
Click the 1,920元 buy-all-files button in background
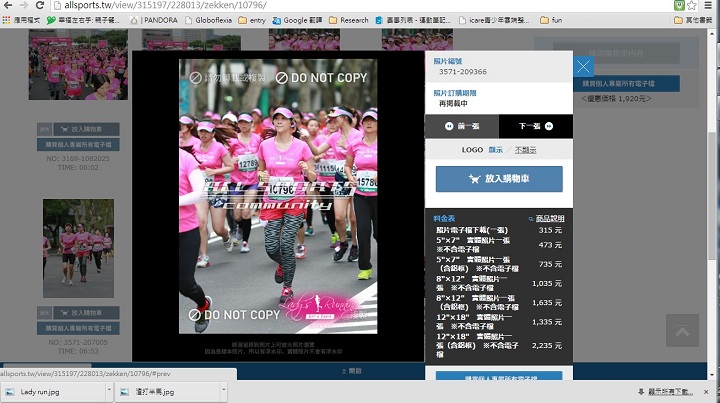618,84
